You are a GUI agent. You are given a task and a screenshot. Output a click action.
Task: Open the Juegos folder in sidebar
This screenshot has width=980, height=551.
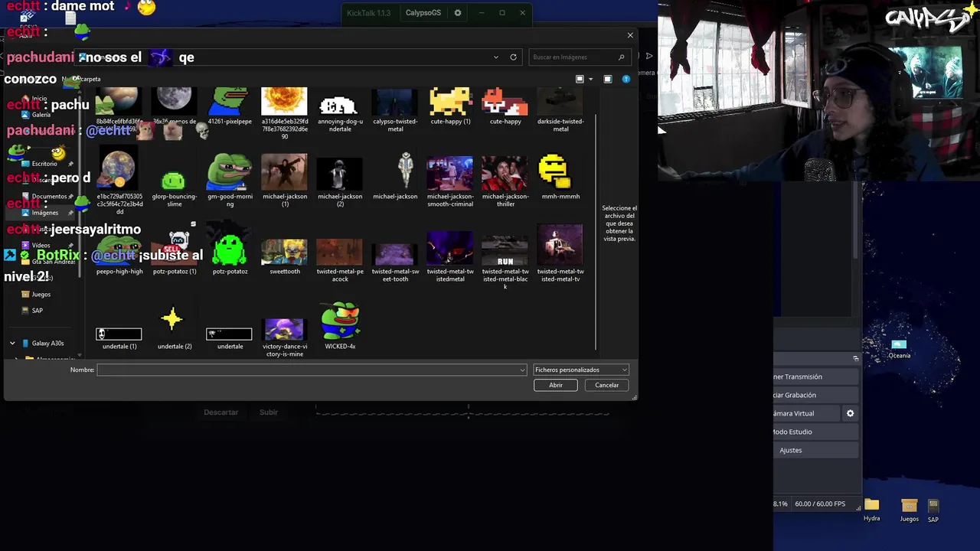coord(41,294)
